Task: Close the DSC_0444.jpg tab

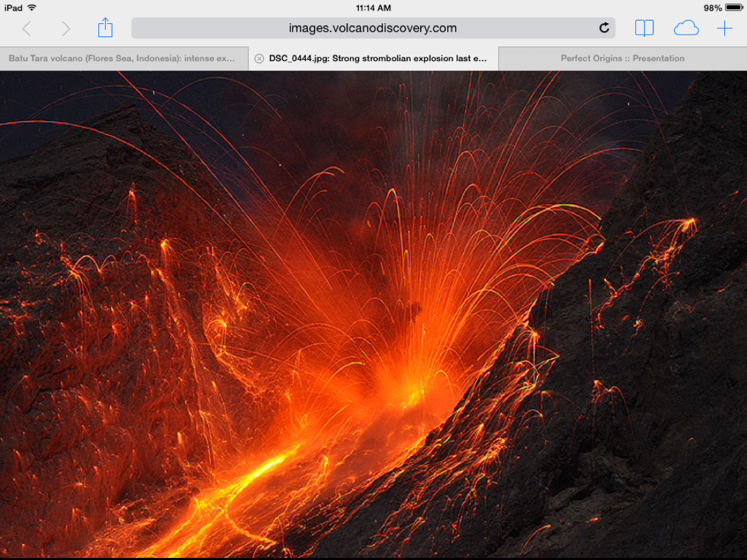Action: [259, 58]
